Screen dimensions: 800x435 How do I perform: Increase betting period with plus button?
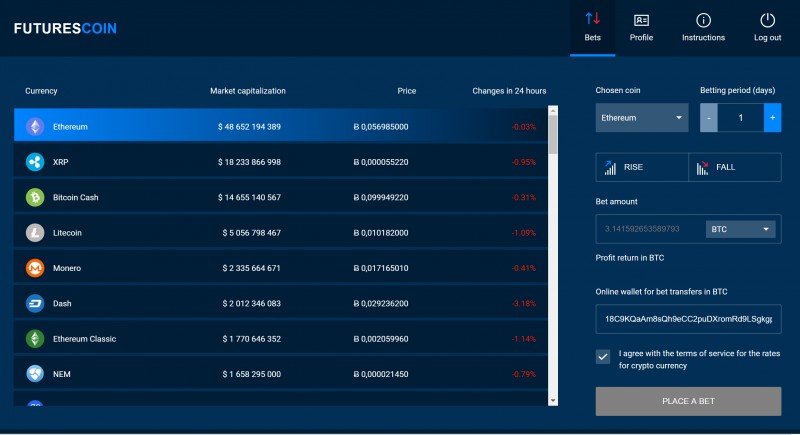pyautogui.click(x=772, y=118)
